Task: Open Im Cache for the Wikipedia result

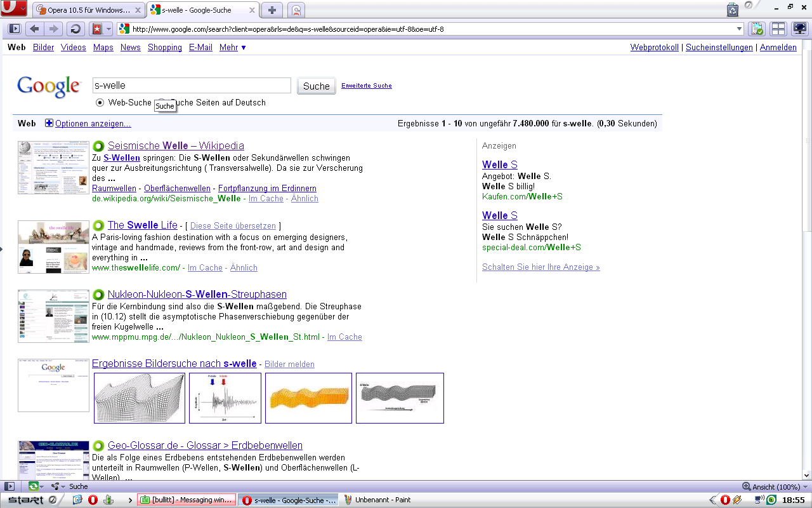Action: point(266,199)
